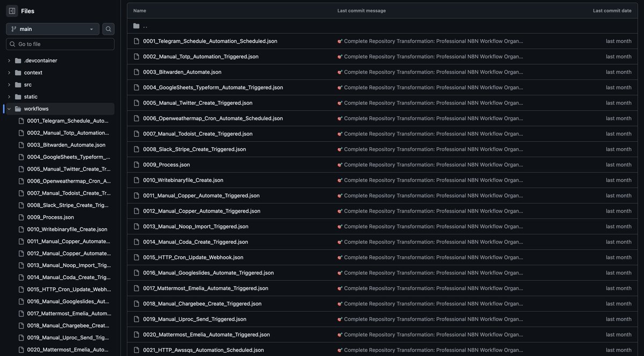
Task: Expand the src folder chevron
Action: pos(9,85)
